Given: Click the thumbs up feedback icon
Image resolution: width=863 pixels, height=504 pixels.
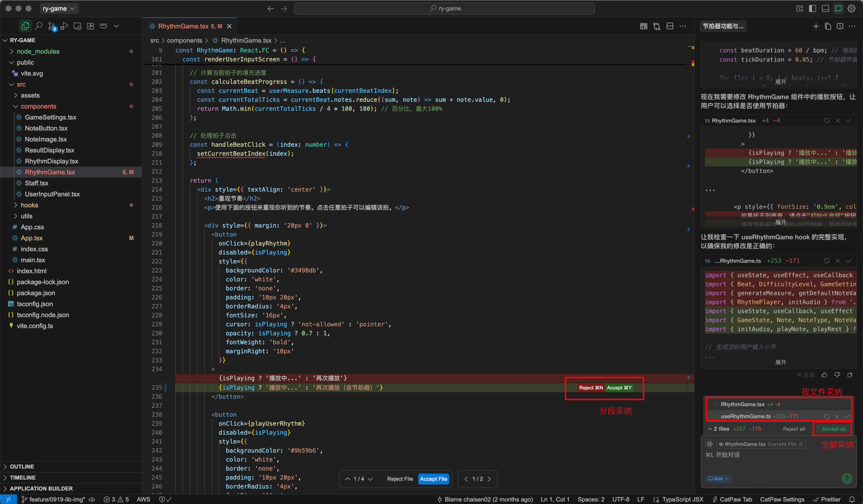Looking at the screenshot, I should [x=824, y=375].
